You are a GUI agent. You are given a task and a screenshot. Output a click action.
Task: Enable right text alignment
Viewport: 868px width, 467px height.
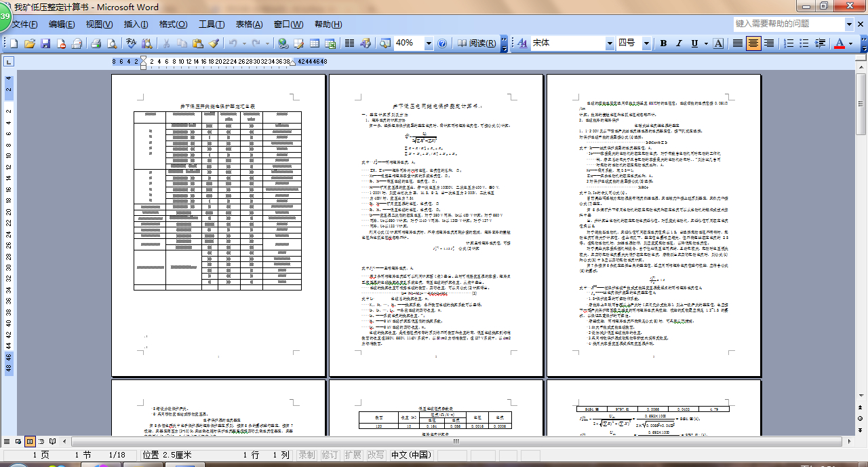click(x=769, y=43)
